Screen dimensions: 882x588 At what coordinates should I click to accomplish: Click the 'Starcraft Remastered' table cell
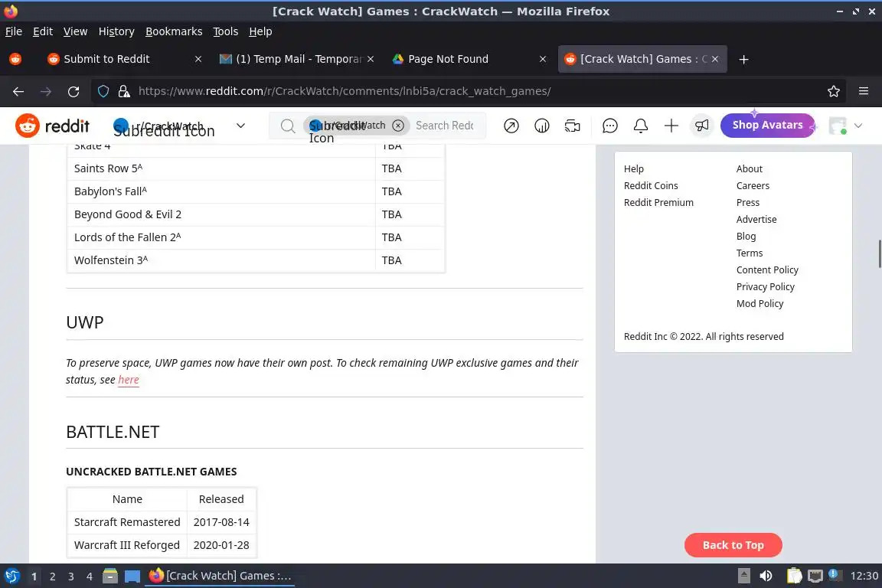[x=127, y=522]
